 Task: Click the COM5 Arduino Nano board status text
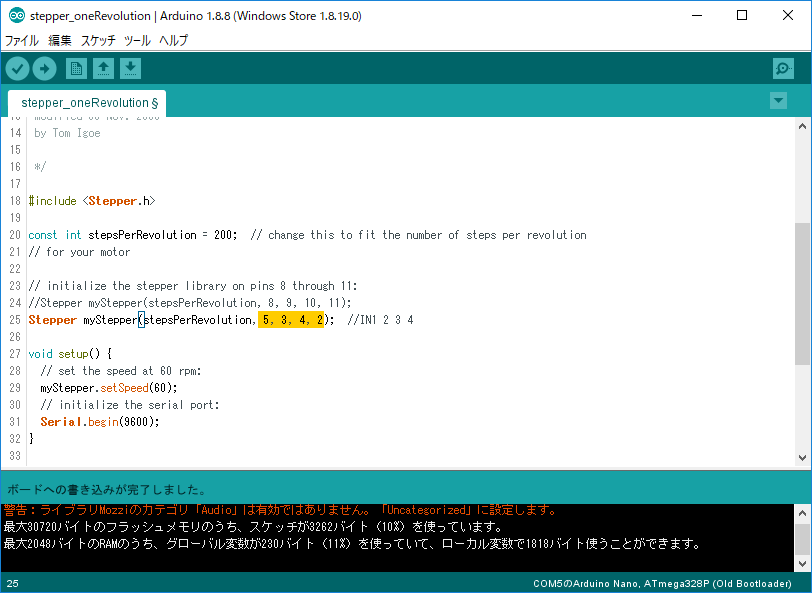(x=662, y=584)
